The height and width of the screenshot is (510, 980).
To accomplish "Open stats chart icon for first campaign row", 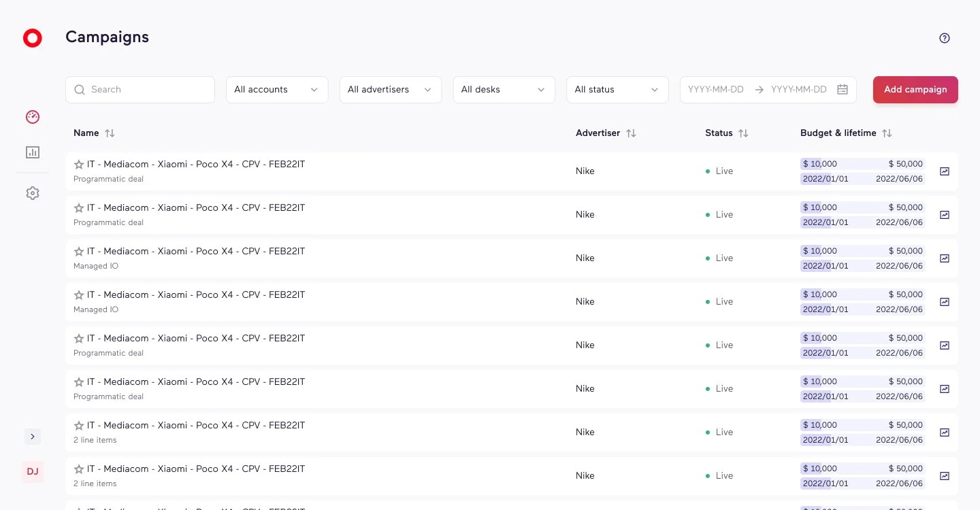I will pos(945,171).
